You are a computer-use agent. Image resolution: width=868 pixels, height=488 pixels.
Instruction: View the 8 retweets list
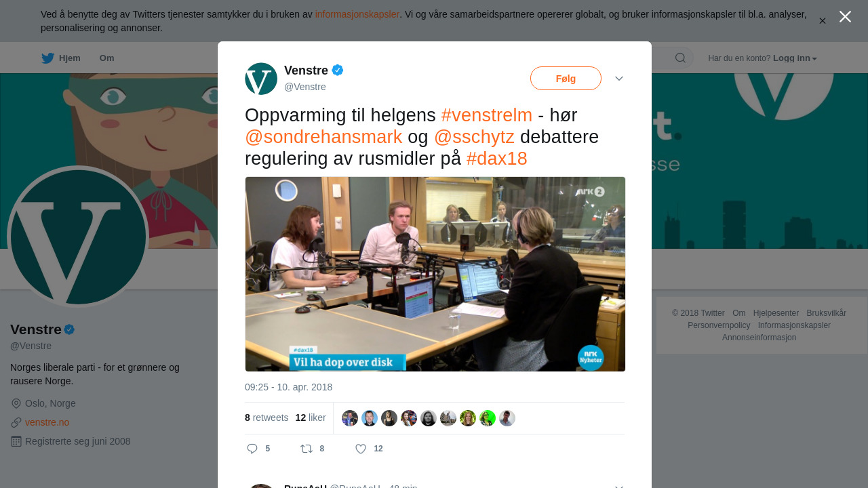267,418
